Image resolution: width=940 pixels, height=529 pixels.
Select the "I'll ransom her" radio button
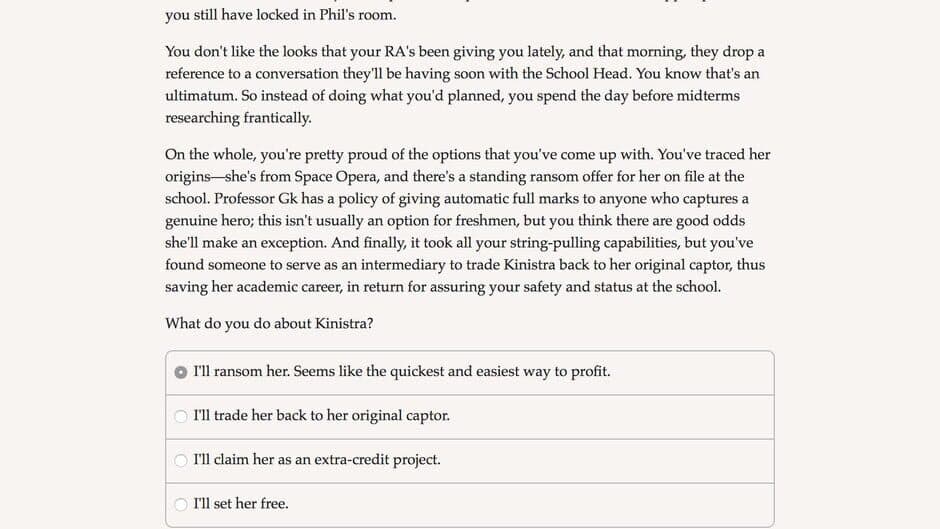pyautogui.click(x=180, y=372)
